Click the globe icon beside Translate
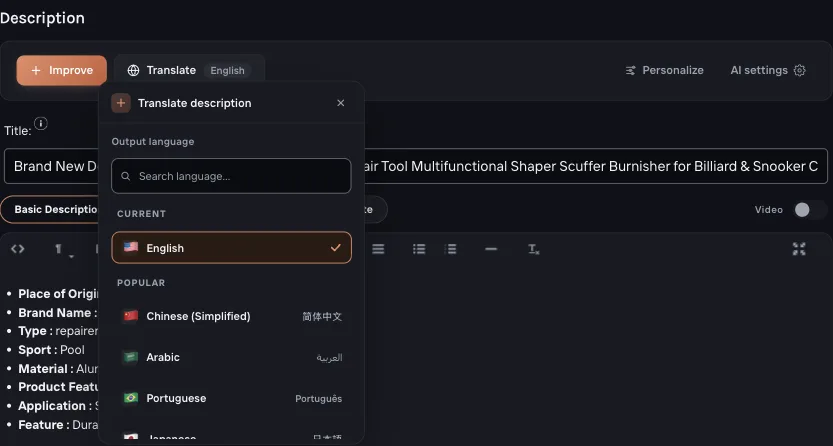This screenshot has width=833, height=446. tap(133, 70)
